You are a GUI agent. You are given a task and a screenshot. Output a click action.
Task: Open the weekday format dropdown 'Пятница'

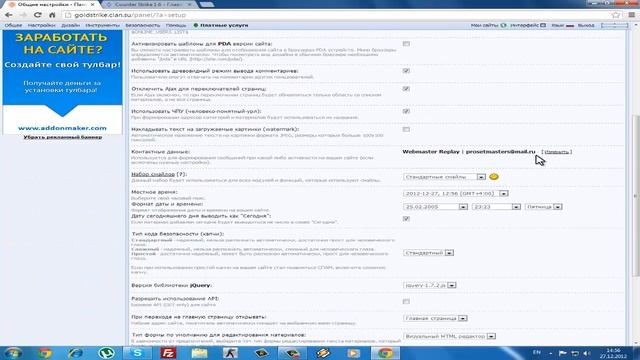pyautogui.click(x=544, y=207)
